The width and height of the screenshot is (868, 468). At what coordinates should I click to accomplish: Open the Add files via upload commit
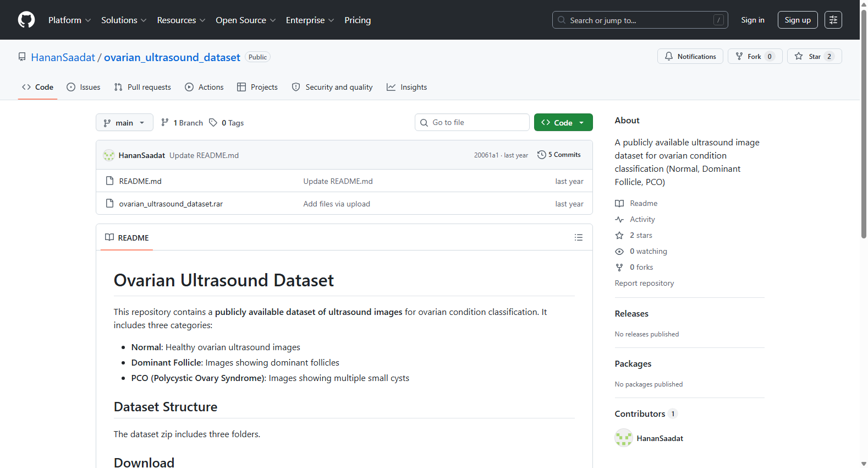coord(337,204)
